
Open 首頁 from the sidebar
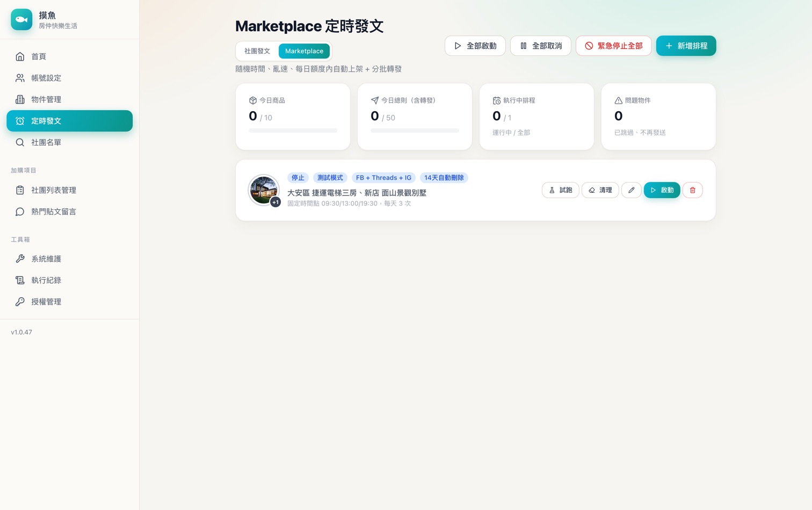(x=70, y=56)
